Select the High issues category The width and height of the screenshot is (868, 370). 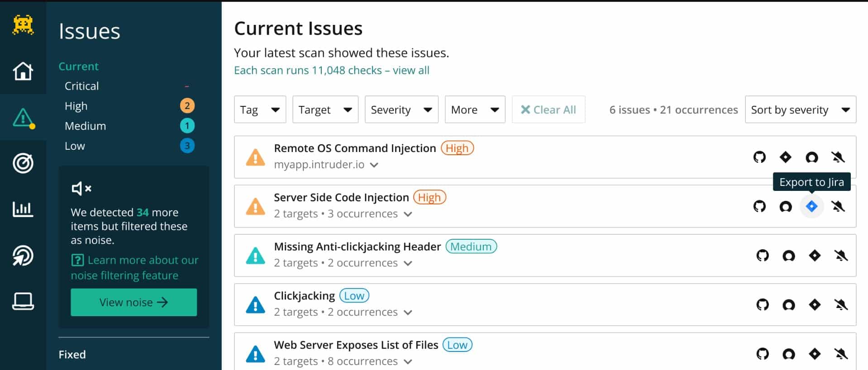pyautogui.click(x=76, y=106)
